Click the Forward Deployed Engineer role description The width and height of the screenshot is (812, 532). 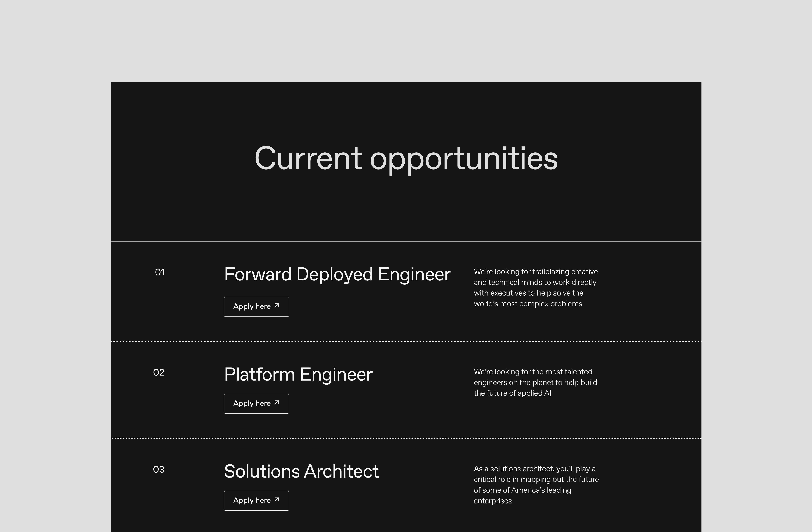[536, 287]
